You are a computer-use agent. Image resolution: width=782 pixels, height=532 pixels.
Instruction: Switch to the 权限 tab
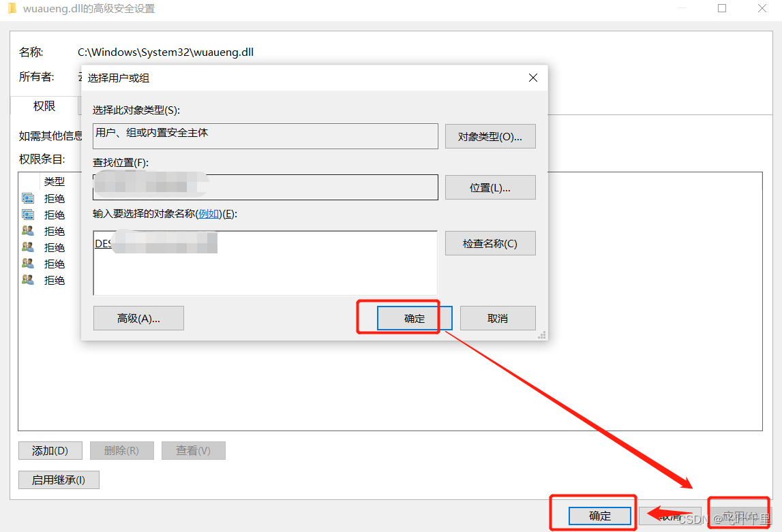pos(44,106)
